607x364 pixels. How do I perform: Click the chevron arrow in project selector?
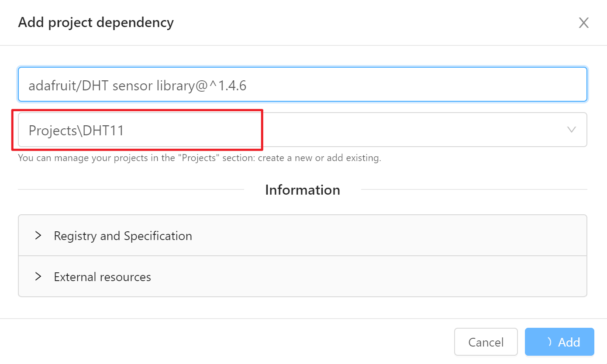pyautogui.click(x=571, y=130)
